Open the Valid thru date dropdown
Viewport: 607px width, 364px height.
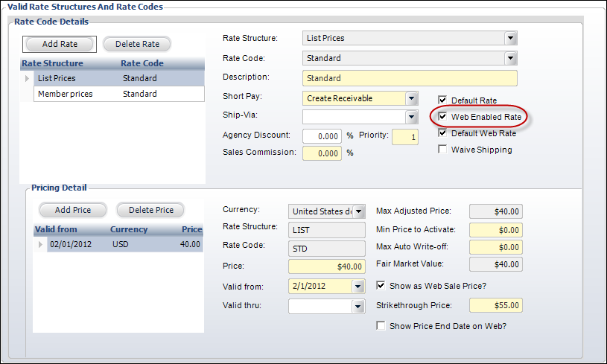point(357,307)
